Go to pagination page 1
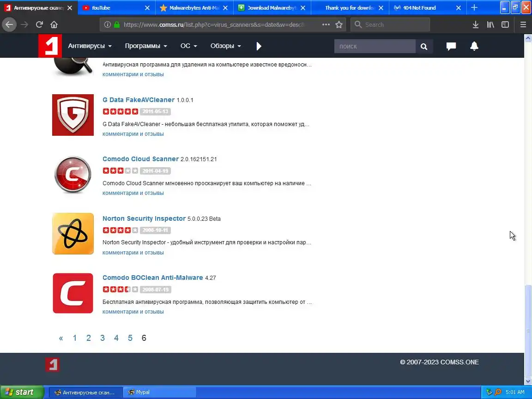The height and width of the screenshot is (399, 532). click(x=75, y=338)
